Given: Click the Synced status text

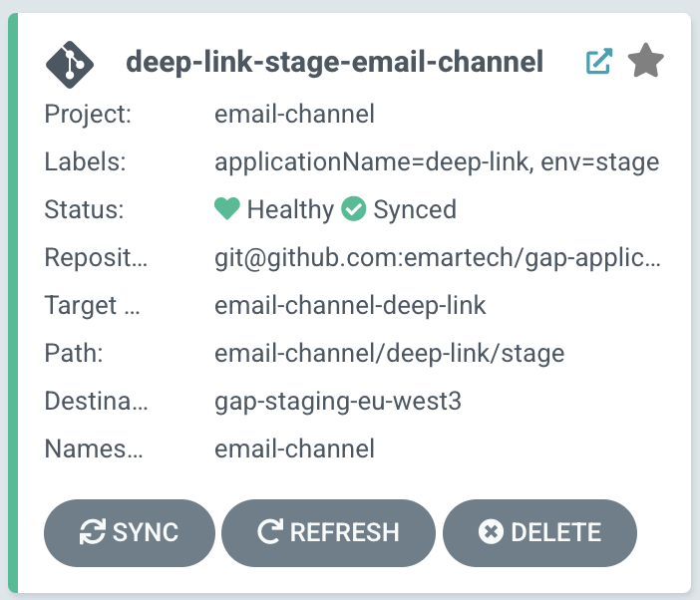Looking at the screenshot, I should click(x=415, y=209).
